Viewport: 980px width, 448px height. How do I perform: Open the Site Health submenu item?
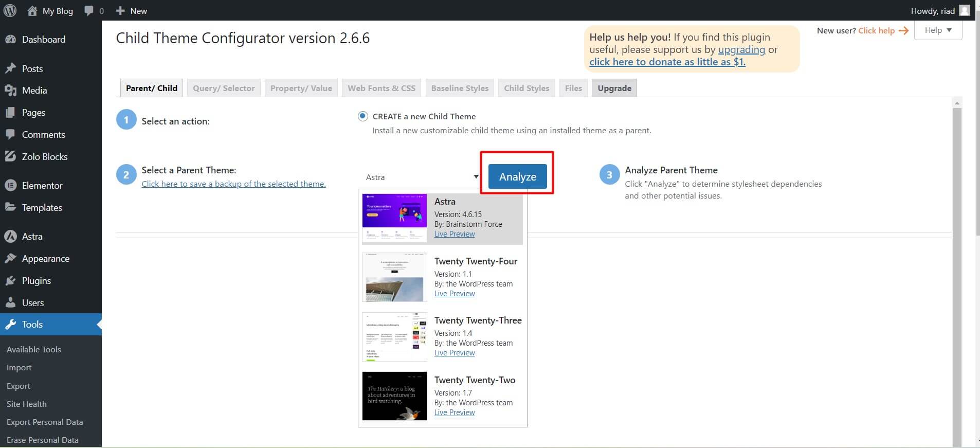27,404
